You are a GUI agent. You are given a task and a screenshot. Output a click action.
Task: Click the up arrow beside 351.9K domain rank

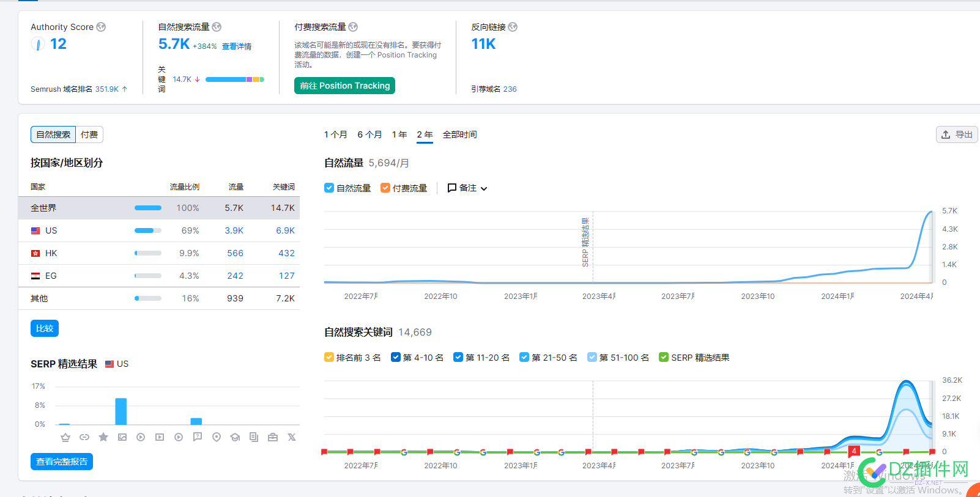tap(125, 89)
